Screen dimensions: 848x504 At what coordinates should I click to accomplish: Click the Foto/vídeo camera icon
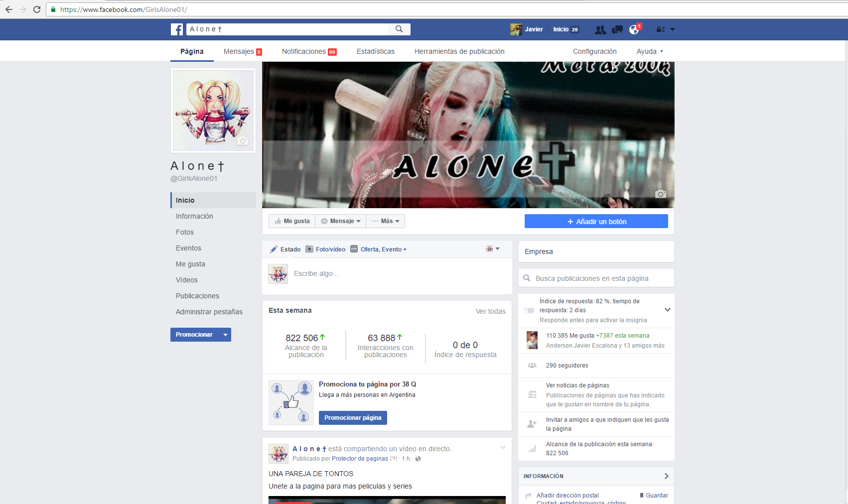(x=309, y=249)
